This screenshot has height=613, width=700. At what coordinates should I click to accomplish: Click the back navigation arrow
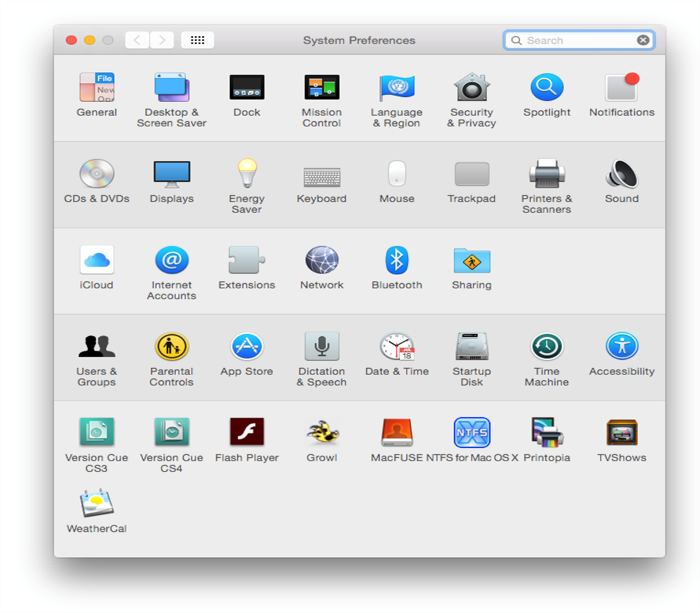137,40
